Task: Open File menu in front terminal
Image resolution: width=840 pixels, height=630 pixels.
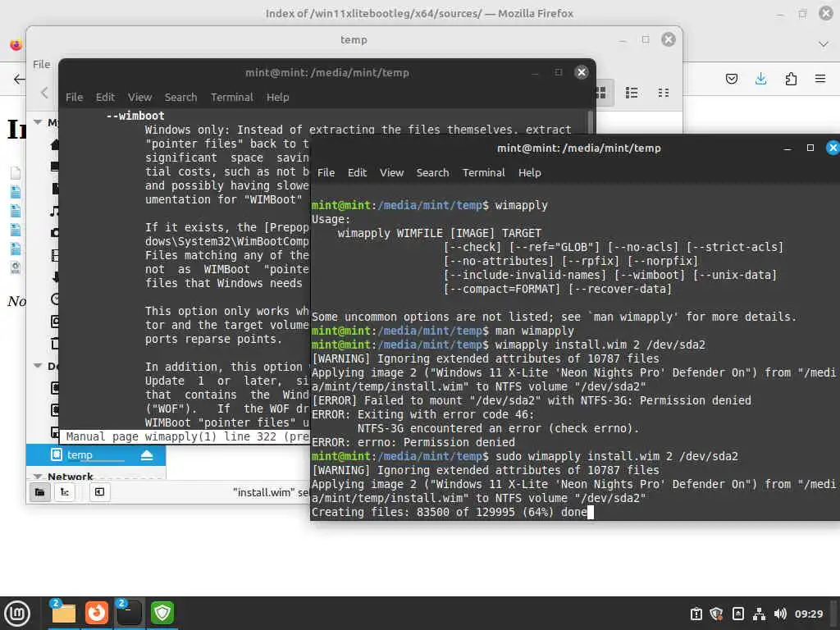Action: [326, 172]
